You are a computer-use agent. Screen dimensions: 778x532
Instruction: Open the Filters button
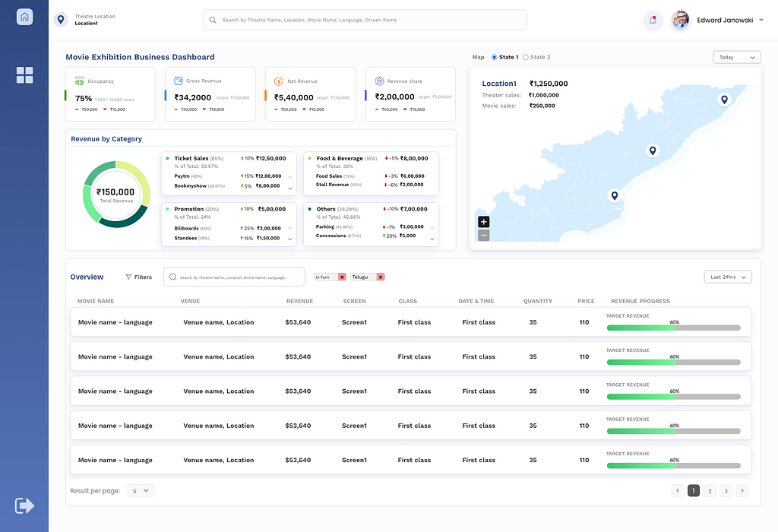point(138,277)
